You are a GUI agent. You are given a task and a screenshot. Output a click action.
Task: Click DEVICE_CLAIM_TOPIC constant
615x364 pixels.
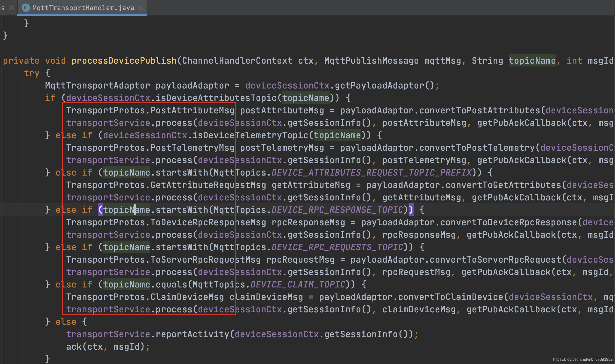298,285
